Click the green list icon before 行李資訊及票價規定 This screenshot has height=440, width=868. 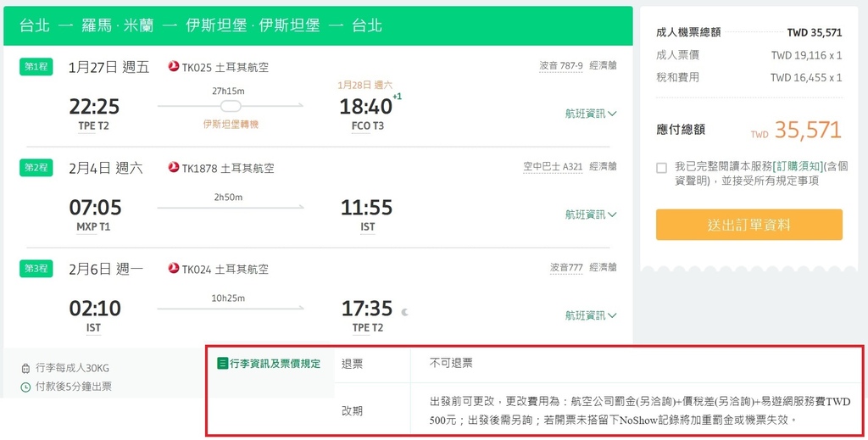coord(223,364)
